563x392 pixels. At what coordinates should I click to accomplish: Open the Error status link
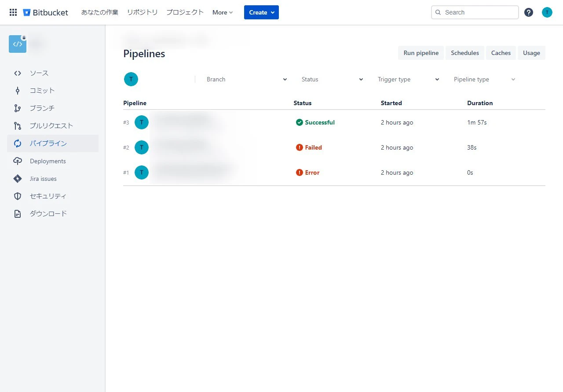pos(312,172)
